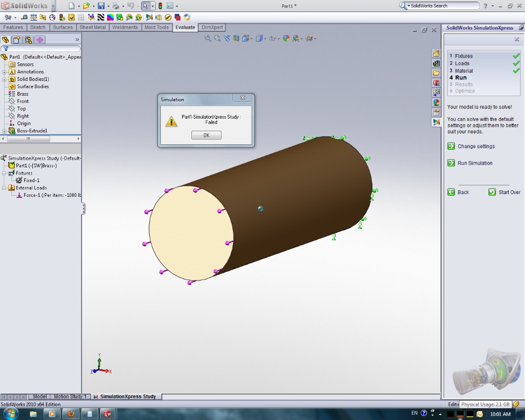
Task: Expand the Annotations tree node
Action: [x=4, y=72]
